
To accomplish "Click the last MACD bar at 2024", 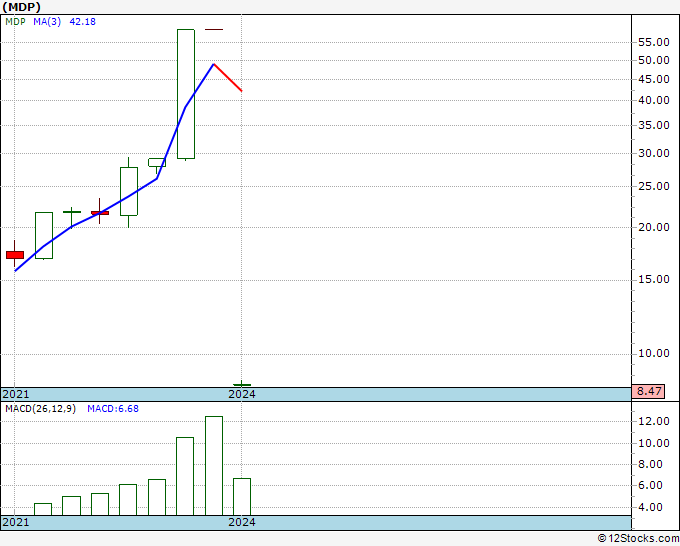I will coord(242,497).
